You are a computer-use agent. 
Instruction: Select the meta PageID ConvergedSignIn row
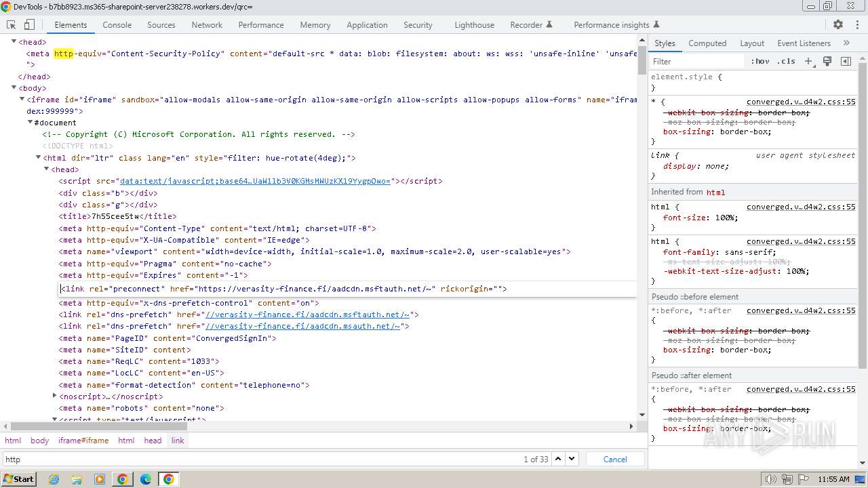coord(167,338)
